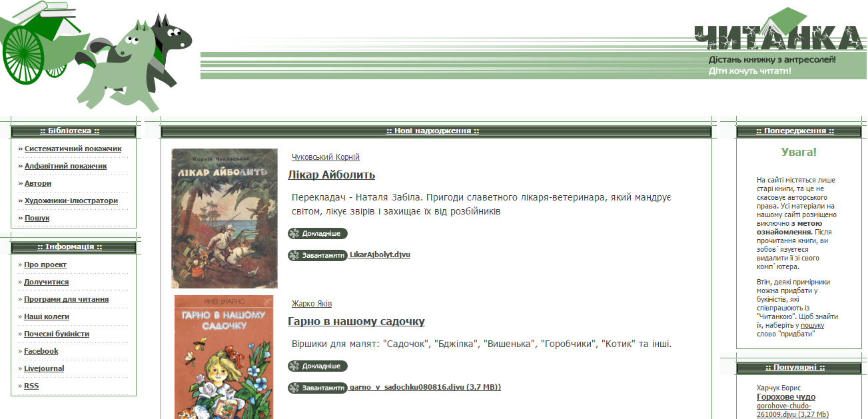Click Завантажити button for Лікар Айболить
The height and width of the screenshot is (419, 868).
[x=318, y=255]
